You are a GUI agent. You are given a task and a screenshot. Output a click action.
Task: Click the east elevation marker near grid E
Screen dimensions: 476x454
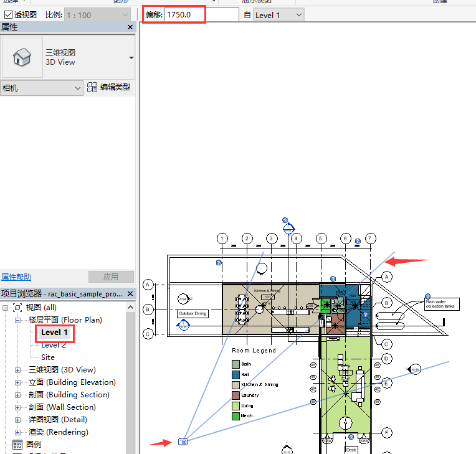click(414, 371)
